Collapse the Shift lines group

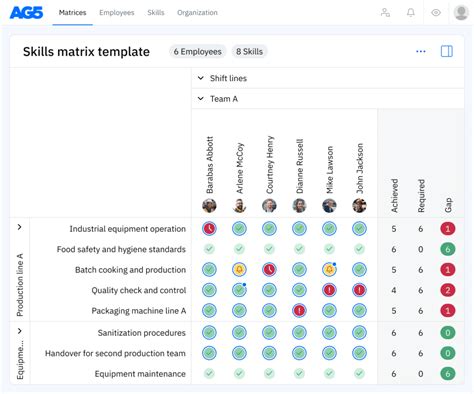(x=200, y=78)
